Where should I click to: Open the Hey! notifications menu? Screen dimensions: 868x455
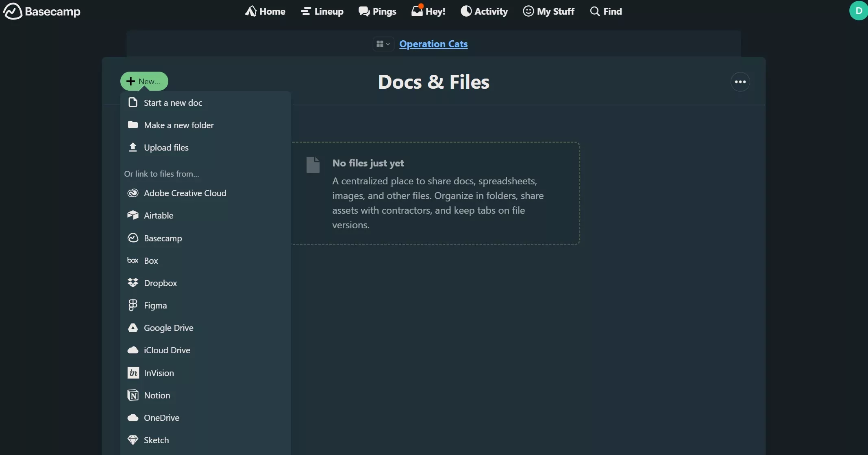click(x=428, y=11)
